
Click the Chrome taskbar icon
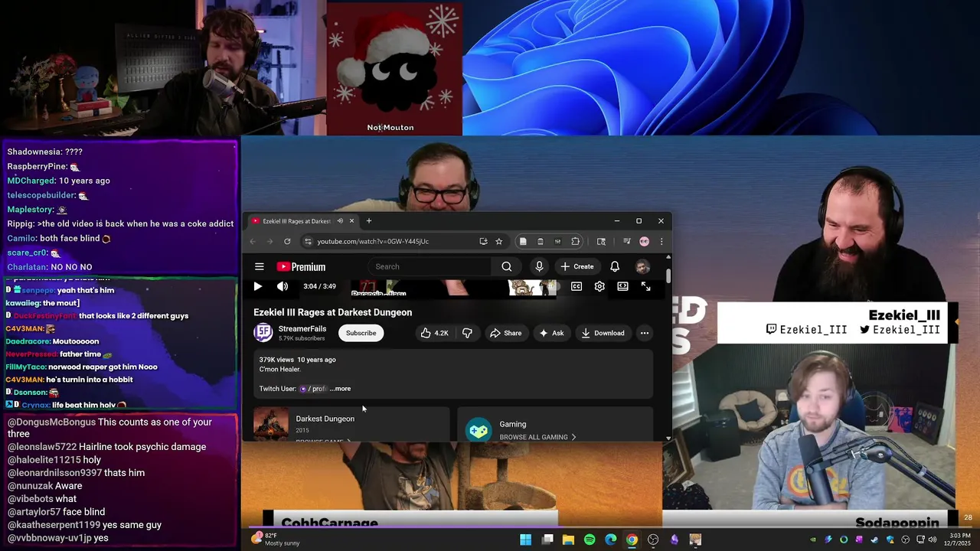(x=632, y=540)
